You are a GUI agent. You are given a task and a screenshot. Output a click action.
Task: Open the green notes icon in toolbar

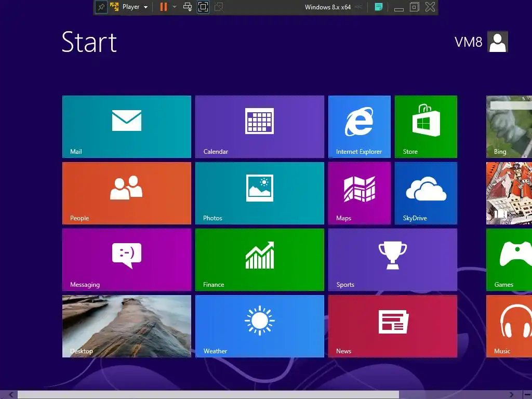tap(379, 7)
